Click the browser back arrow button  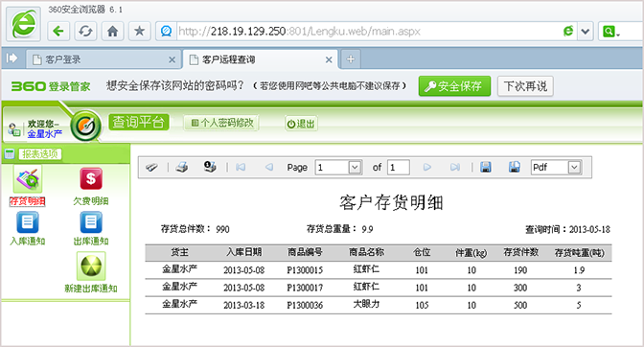58,32
